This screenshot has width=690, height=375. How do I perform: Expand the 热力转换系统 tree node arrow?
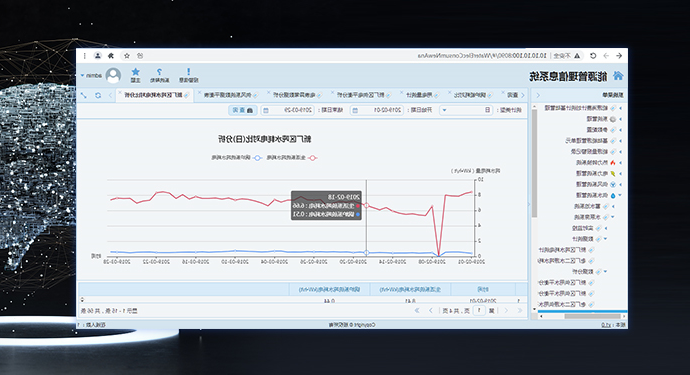point(620,162)
